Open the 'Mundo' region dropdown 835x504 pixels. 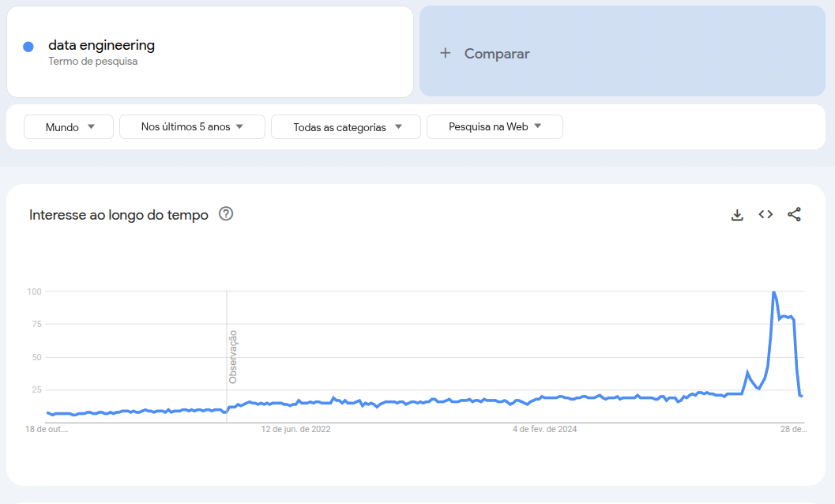[x=69, y=126]
